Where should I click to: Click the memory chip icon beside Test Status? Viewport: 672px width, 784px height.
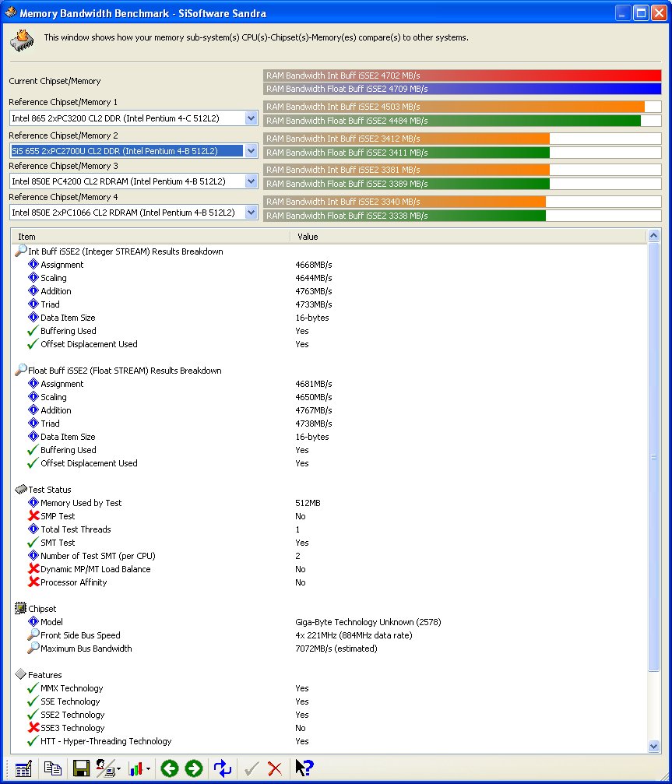point(21,489)
